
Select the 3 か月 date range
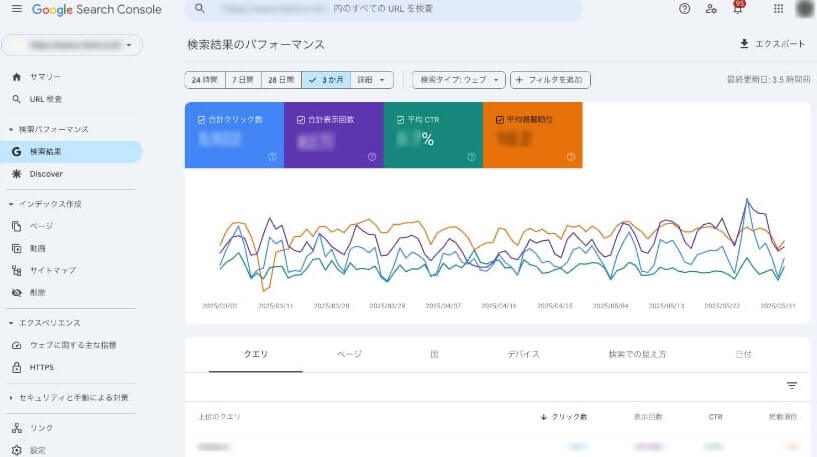(326, 80)
